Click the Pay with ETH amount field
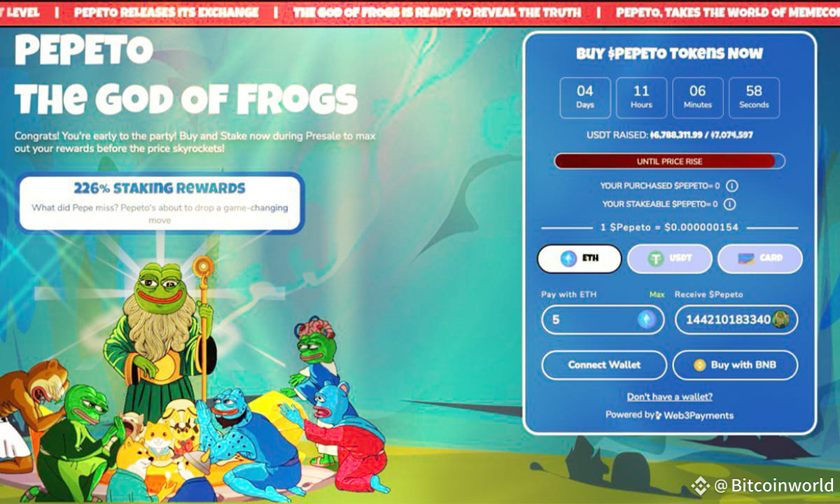Viewport: 840px width, 504px height. [x=603, y=320]
